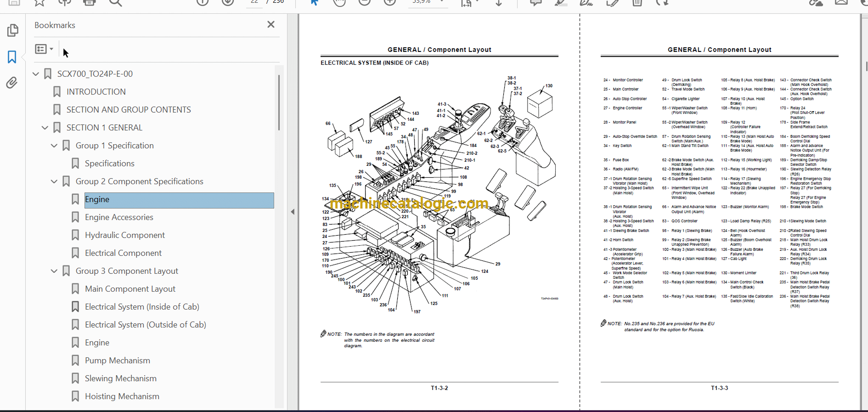Open the bookmark options dropdown menu
This screenshot has width=868, height=412.
44,49
